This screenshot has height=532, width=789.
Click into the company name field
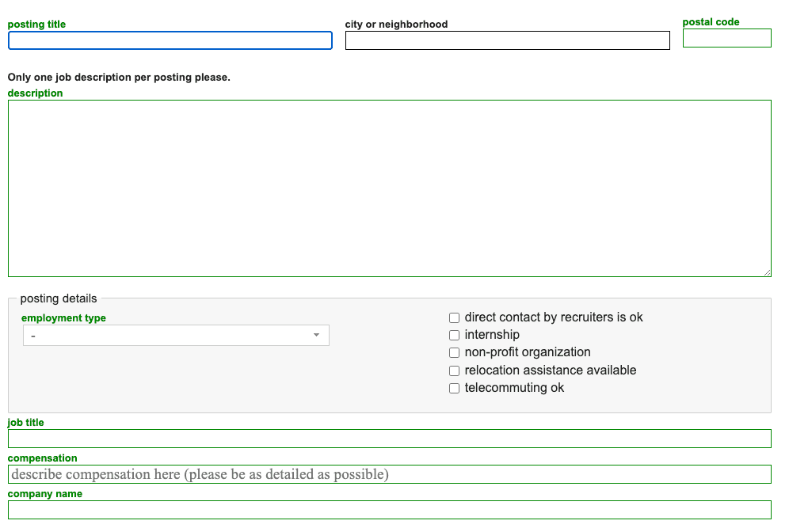(390, 509)
